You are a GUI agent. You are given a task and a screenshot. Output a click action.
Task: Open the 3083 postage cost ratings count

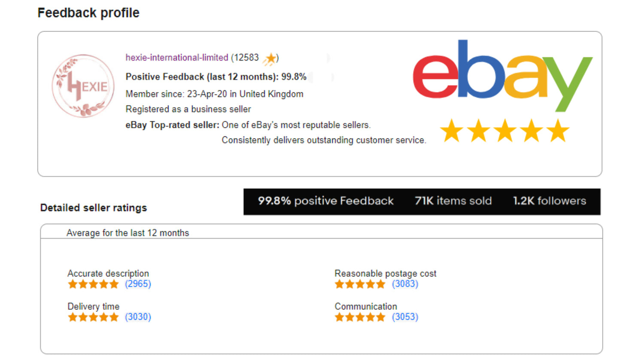(x=405, y=284)
